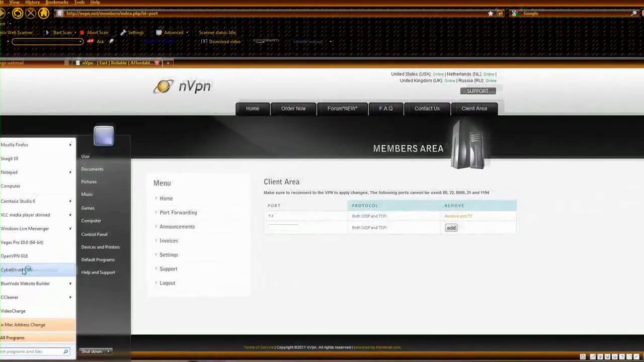Expand BlueVoda Website Builder submenu arrow
Viewport: 644px width, 362px height.
pos(70,284)
